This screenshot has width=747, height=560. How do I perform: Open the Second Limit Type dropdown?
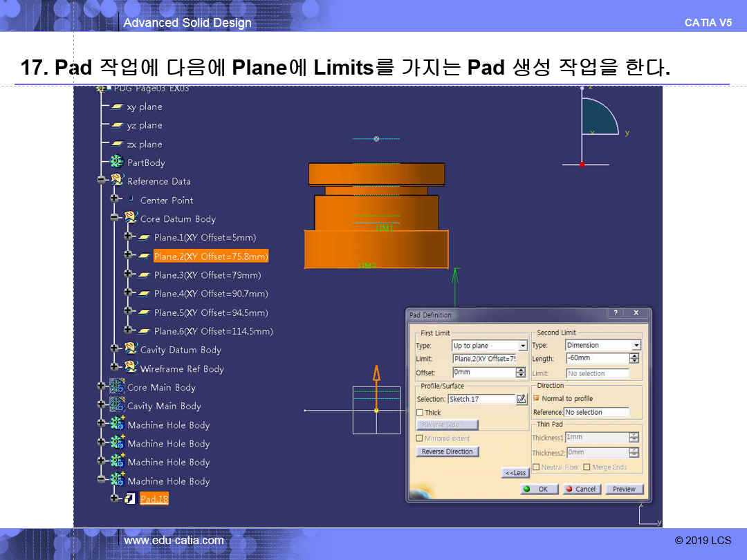point(636,346)
